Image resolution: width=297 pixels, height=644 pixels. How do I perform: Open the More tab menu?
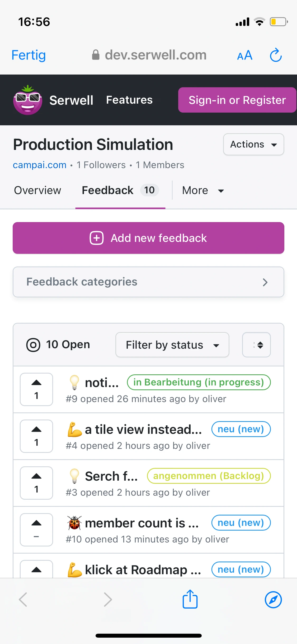pyautogui.click(x=203, y=190)
